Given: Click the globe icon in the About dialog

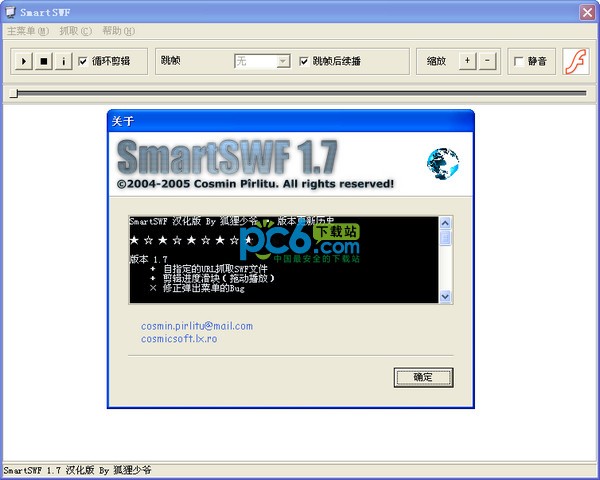Looking at the screenshot, I should coord(443,163).
